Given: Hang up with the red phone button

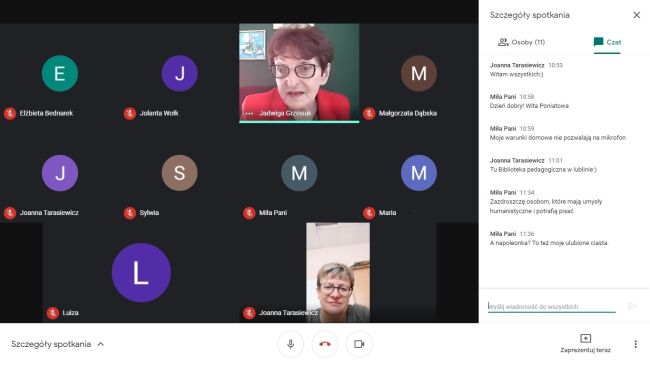Looking at the screenshot, I should 325,344.
